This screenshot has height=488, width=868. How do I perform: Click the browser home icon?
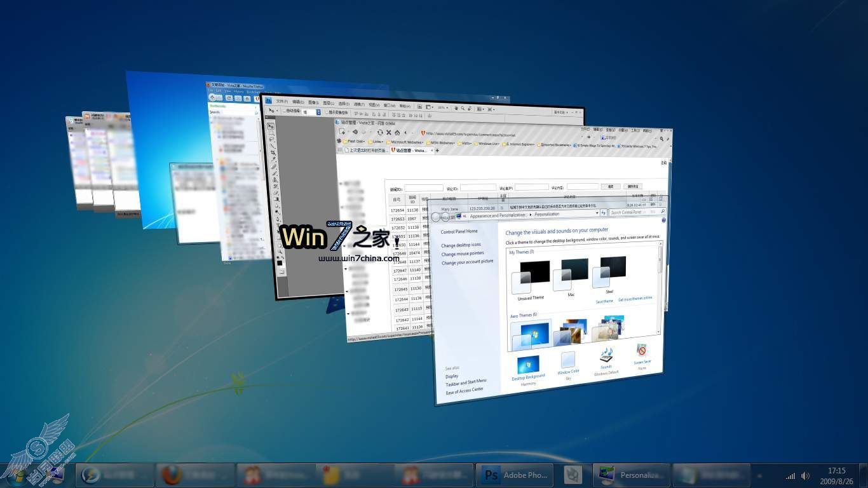click(397, 132)
